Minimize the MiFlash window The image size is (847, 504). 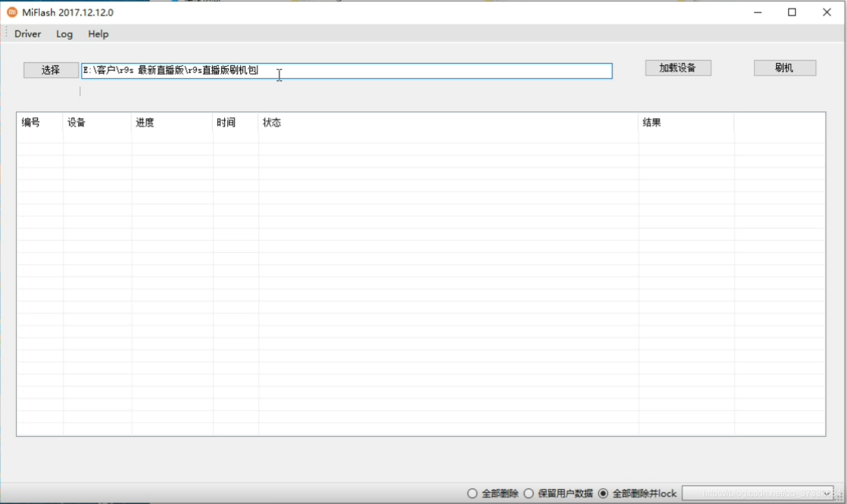pyautogui.click(x=758, y=12)
